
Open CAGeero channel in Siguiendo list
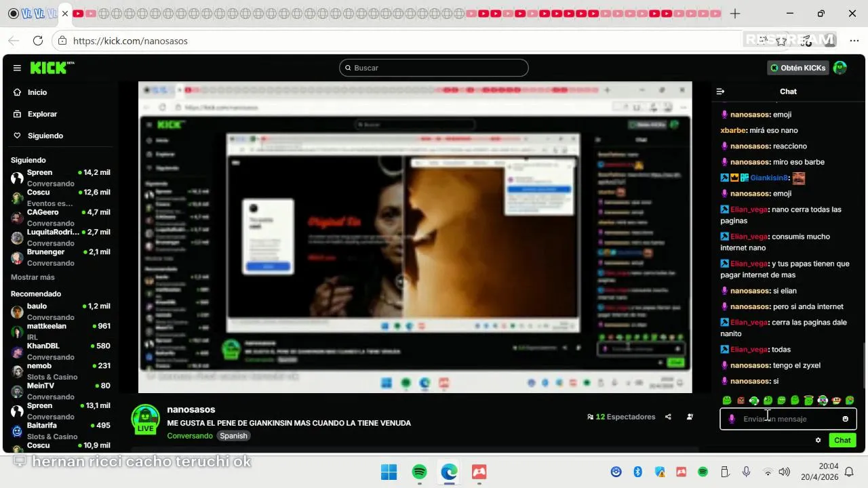(60, 217)
